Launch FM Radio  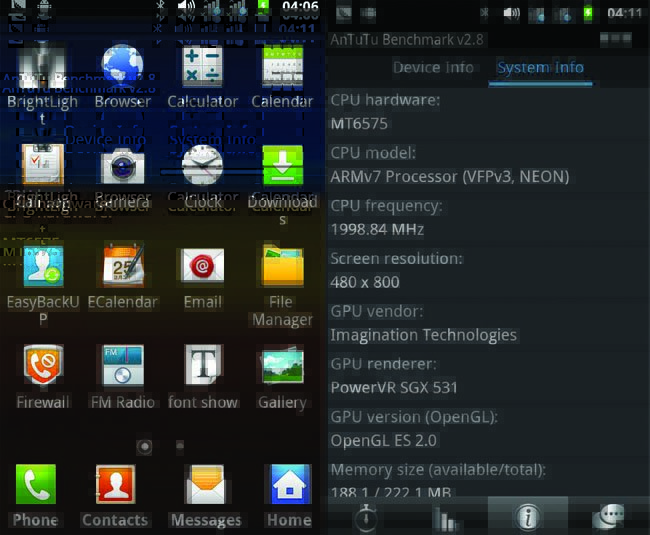click(x=123, y=366)
